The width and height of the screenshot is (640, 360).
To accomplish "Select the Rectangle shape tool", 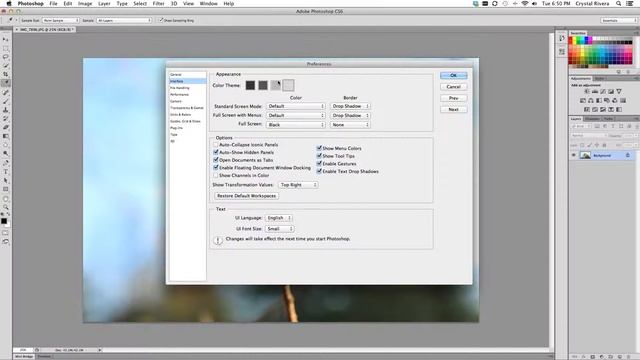I will 5,189.
